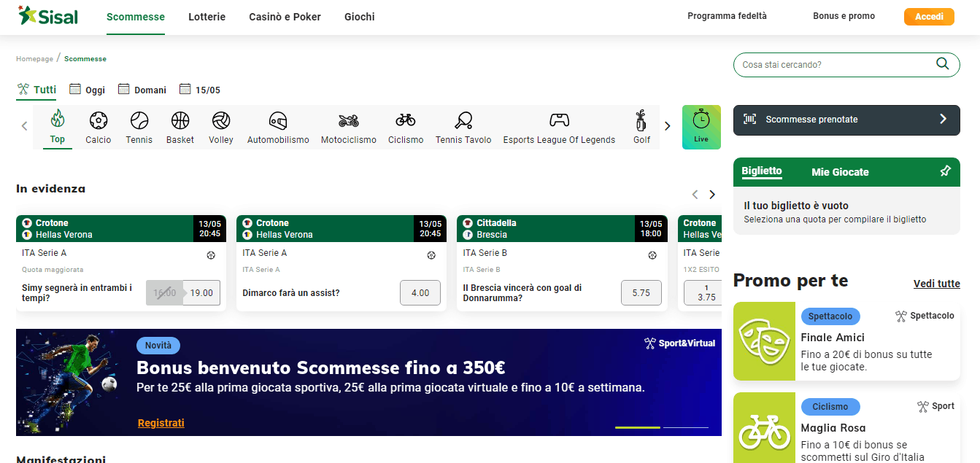Select the Basket sport icon
This screenshot has height=463, width=980.
(x=180, y=120)
